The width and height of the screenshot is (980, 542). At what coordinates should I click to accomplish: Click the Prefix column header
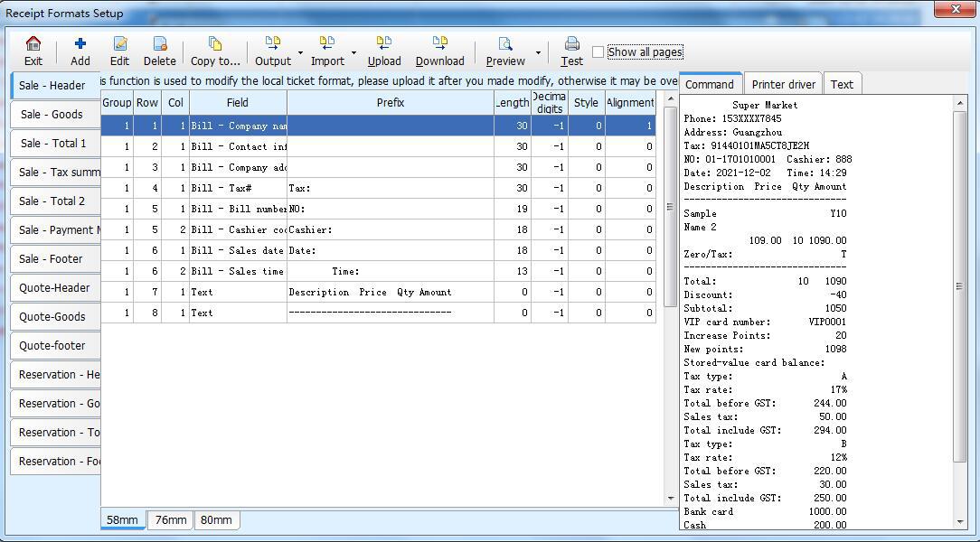(390, 103)
